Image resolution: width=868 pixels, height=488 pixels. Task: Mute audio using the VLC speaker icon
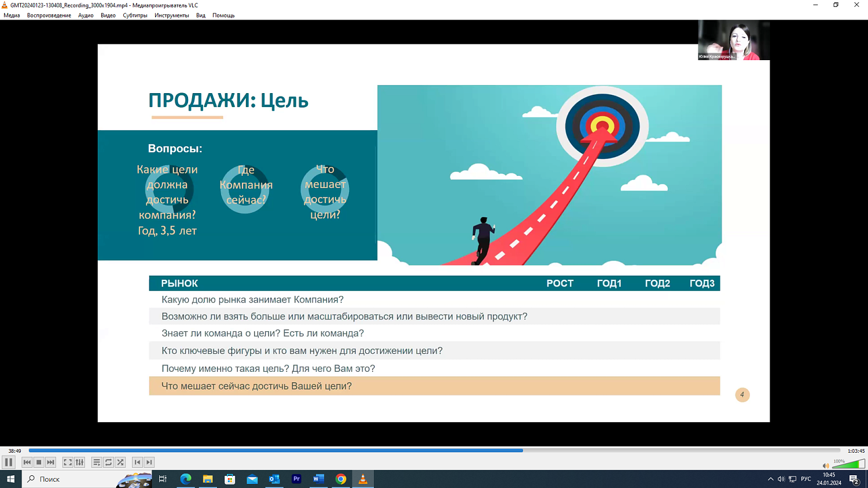[826, 465]
